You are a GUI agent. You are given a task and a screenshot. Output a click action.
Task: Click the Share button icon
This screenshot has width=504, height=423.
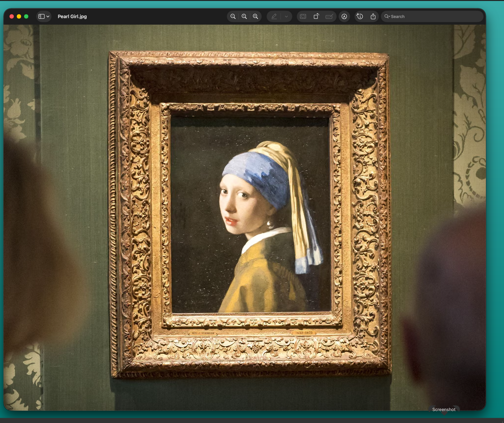coord(373,16)
